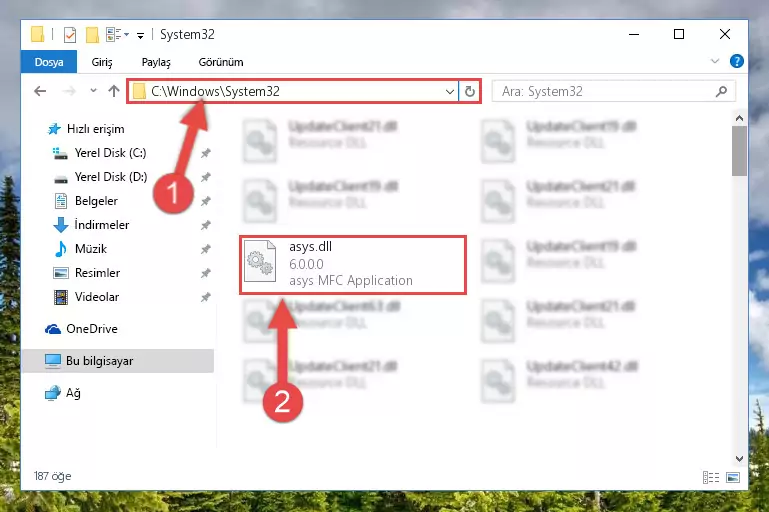Viewport: 769px width, 512px height.
Task: Open Help via the blue question icon
Action: (736, 61)
